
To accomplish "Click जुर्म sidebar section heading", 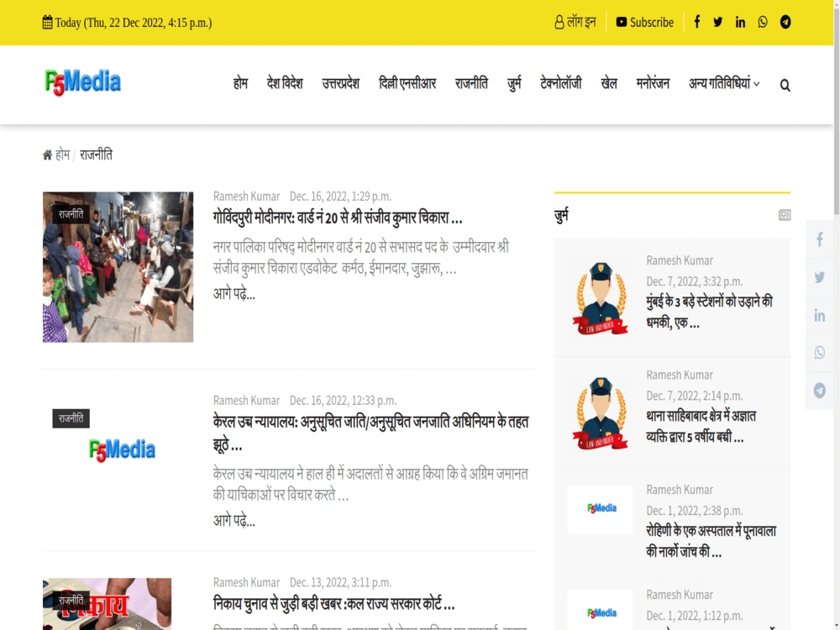I will [561, 216].
